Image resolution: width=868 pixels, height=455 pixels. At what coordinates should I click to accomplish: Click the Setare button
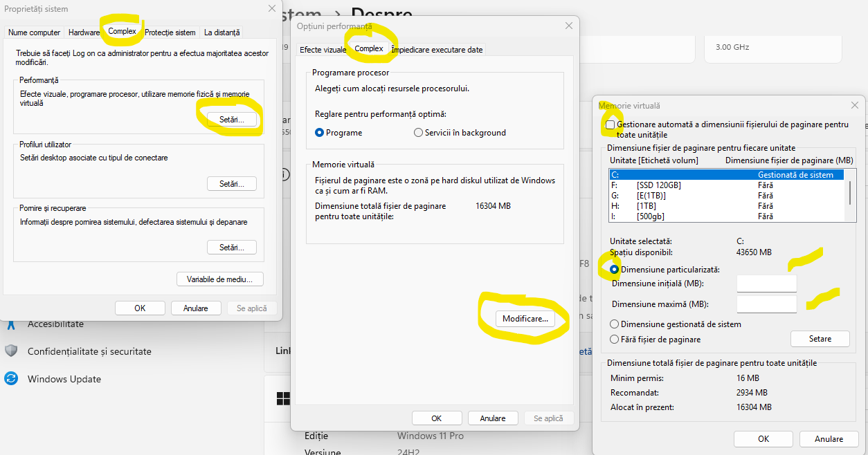(820, 339)
